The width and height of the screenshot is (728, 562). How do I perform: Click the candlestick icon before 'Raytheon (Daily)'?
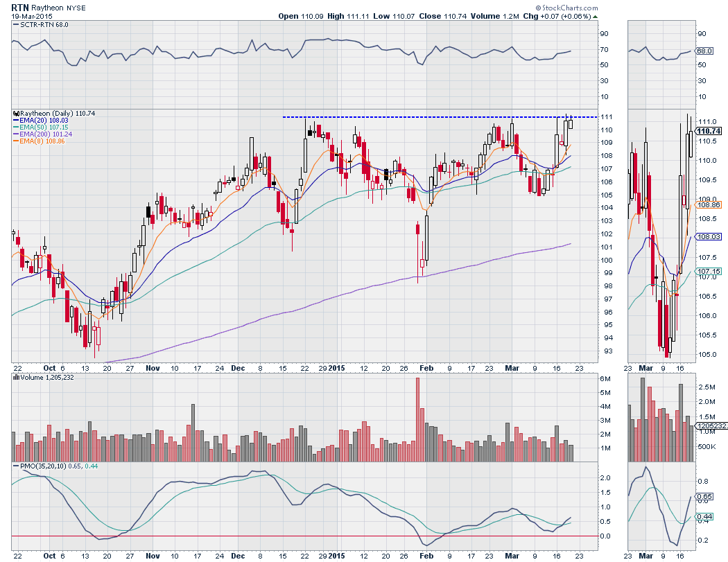[16, 113]
